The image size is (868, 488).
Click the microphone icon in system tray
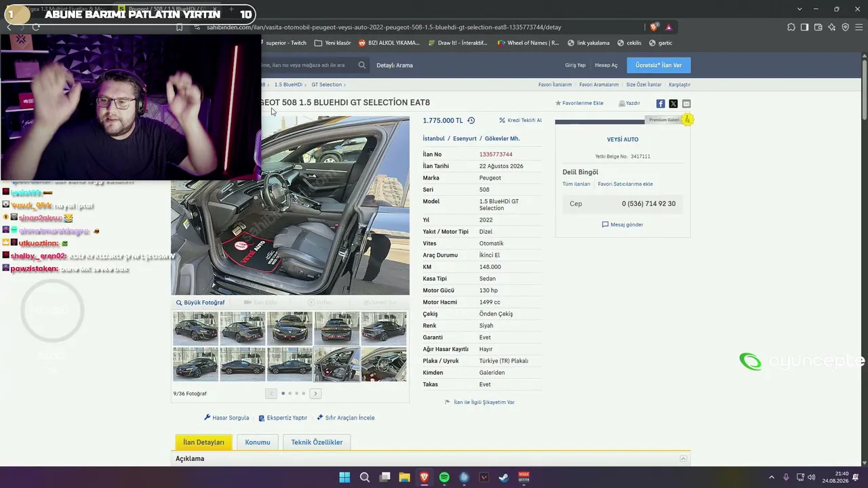(x=786, y=477)
